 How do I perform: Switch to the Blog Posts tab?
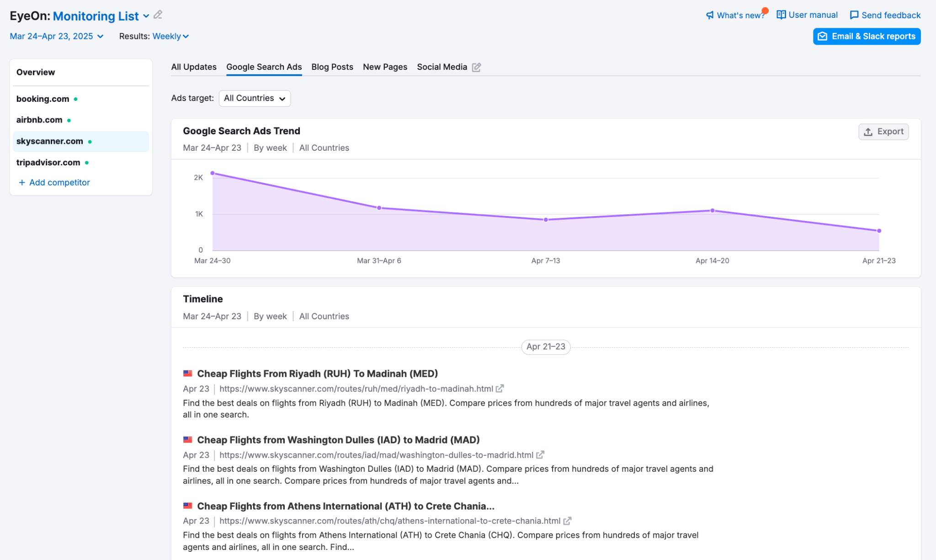332,67
